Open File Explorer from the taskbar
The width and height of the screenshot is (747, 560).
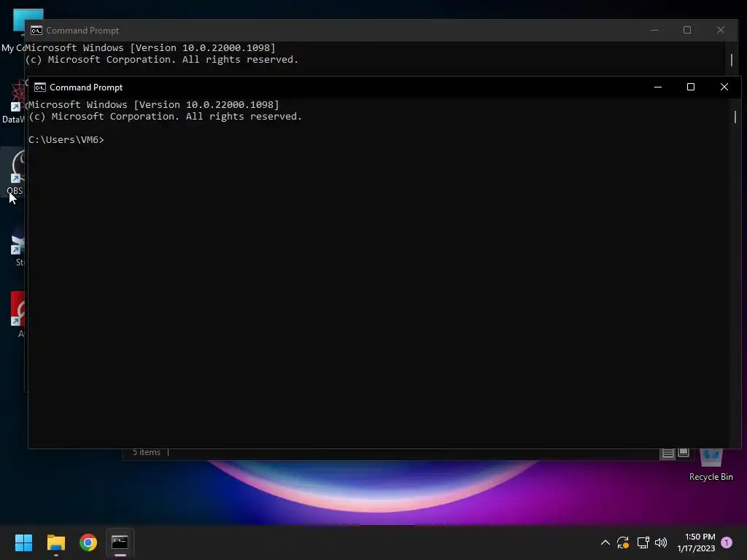(55, 542)
